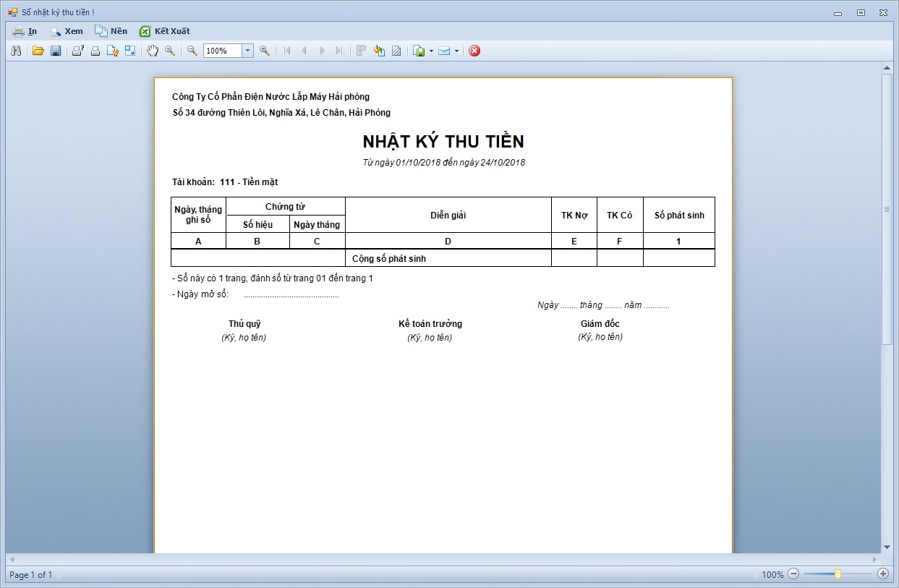899x588 pixels.
Task: Open the page setup icon
Action: (112, 51)
